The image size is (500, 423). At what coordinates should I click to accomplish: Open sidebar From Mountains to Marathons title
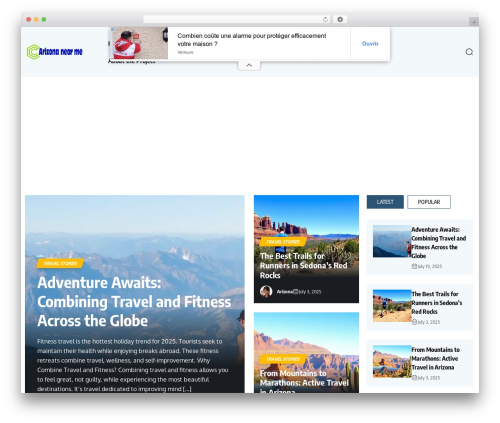(435, 358)
